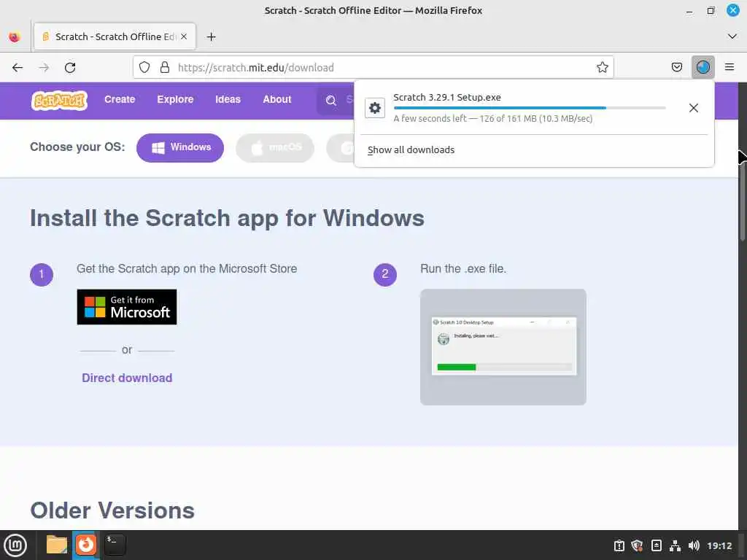Toggle the downloads toolbar button
The width and height of the screenshot is (747, 560).
click(703, 67)
